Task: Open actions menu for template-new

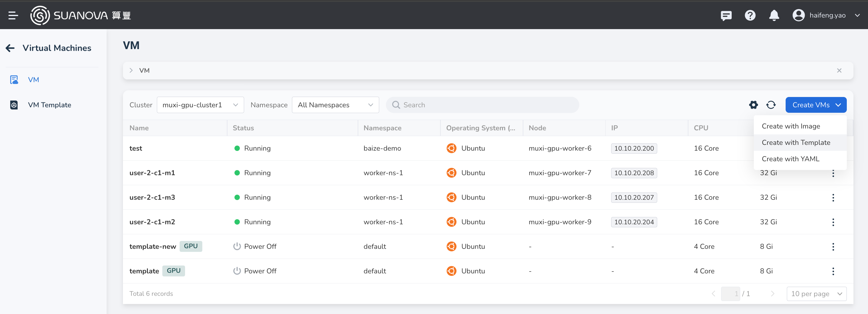Action: tap(833, 247)
